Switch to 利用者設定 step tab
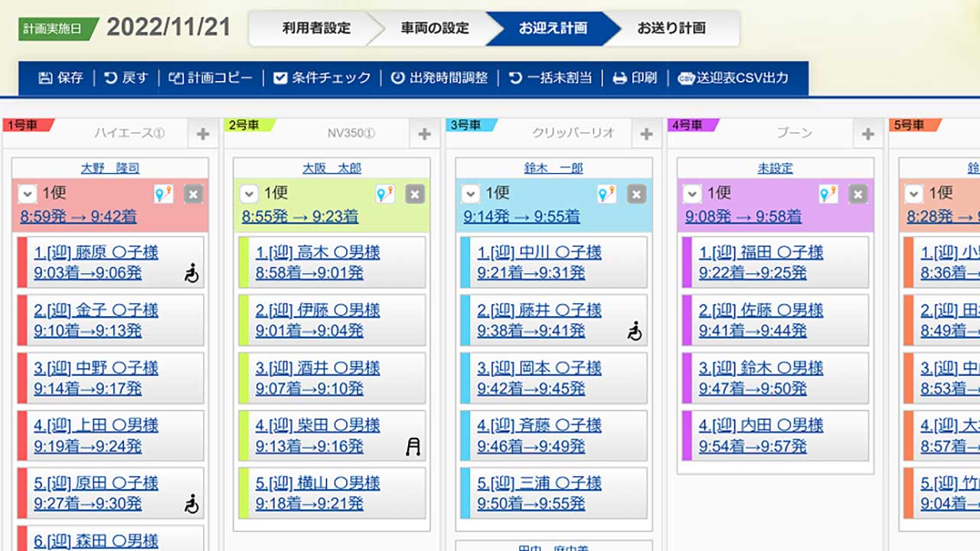This screenshot has width=980, height=551. pos(316,28)
